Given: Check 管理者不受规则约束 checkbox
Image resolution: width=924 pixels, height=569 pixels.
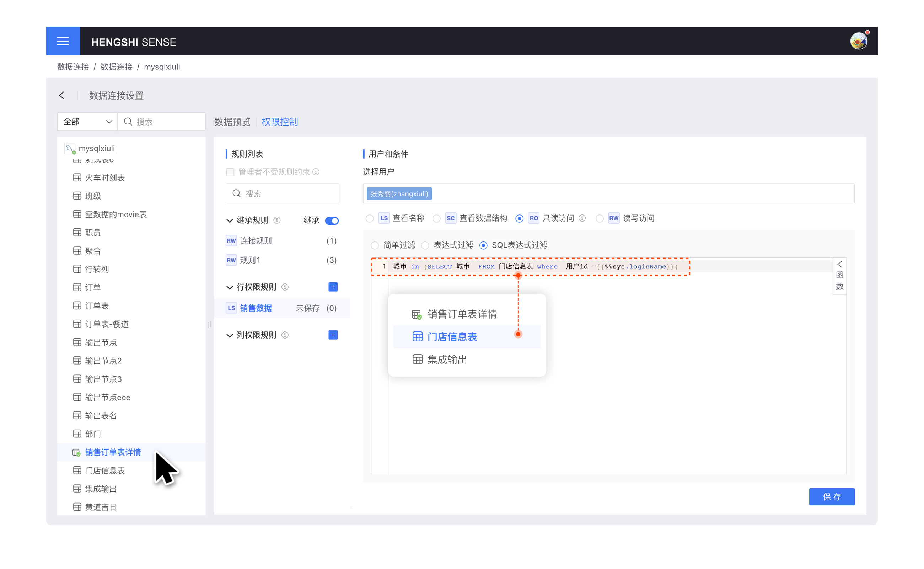Looking at the screenshot, I should 230,172.
